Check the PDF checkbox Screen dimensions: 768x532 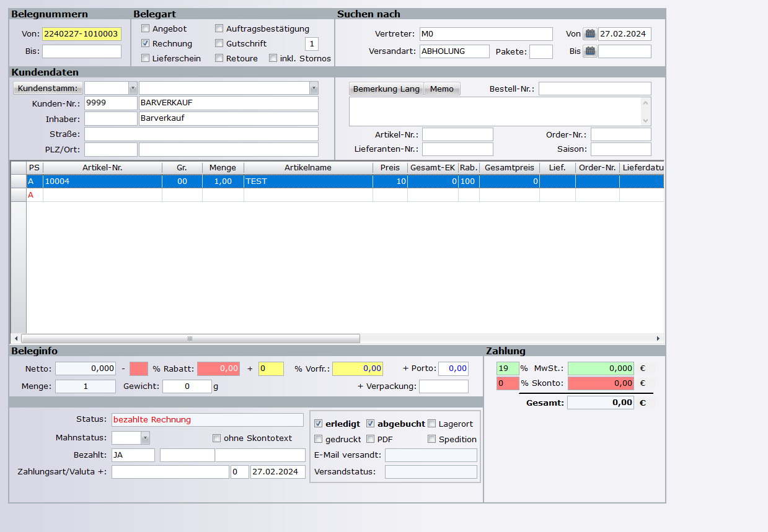click(371, 439)
